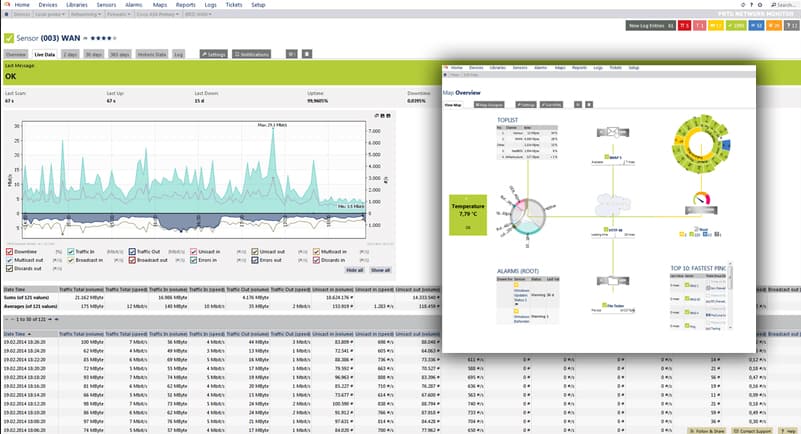This screenshot has width=801, height=434.
Task: Click the Contact Support button at bottom
Action: (x=752, y=431)
